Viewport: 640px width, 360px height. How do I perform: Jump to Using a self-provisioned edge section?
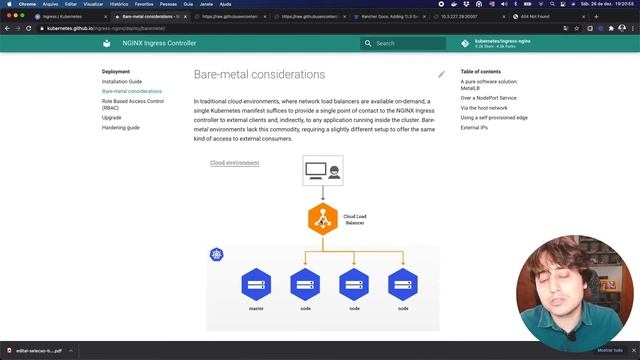pyautogui.click(x=494, y=118)
